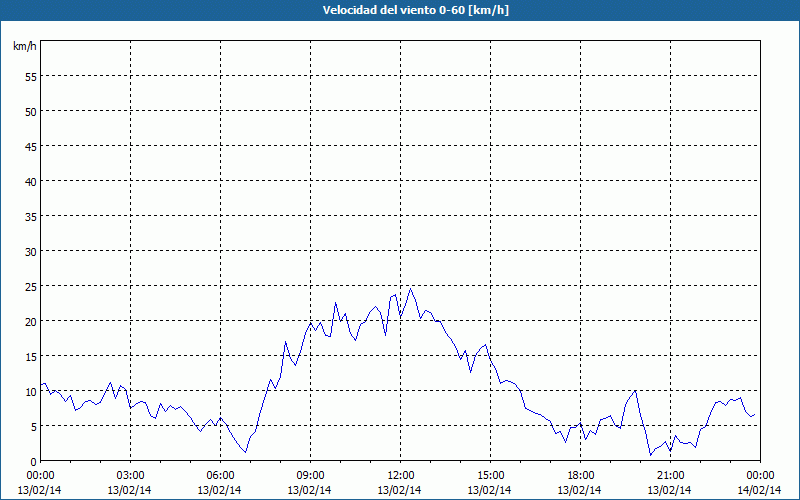The height and width of the screenshot is (500, 800).
Task: Select the 15 y-axis label
Action: click(x=31, y=356)
